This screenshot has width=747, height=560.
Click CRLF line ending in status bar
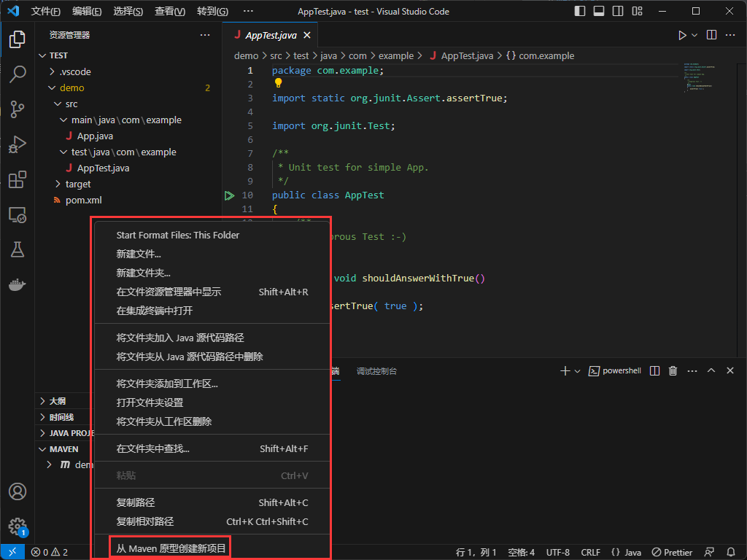(590, 552)
